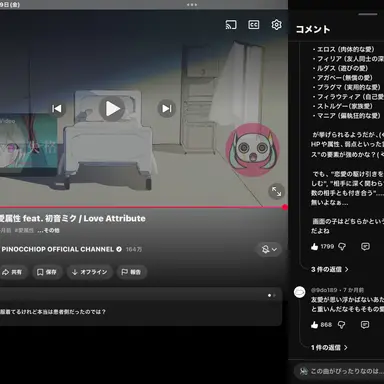Open the profile avatar of @9do189

tap(300, 292)
